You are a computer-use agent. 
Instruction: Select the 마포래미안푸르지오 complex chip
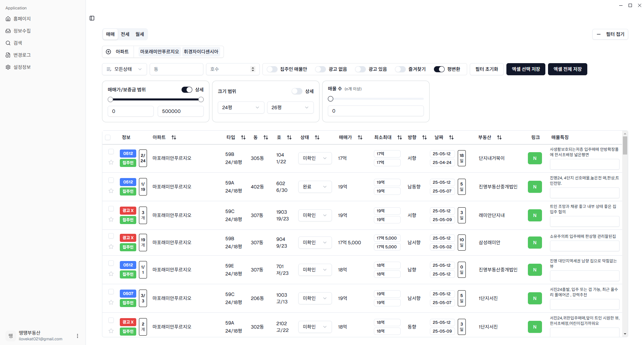click(160, 52)
